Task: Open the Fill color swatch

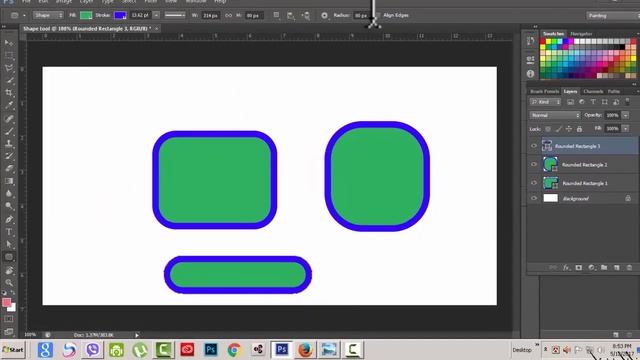Action: pyautogui.click(x=86, y=16)
